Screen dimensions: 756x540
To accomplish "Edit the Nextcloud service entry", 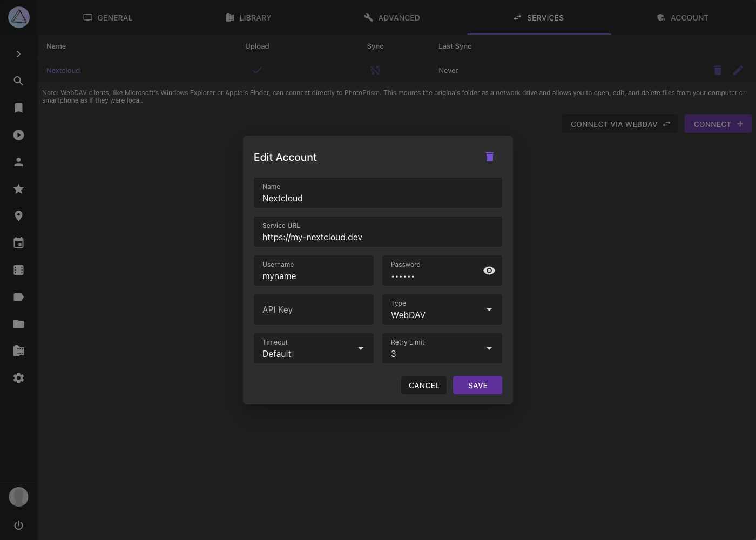I will (x=738, y=70).
